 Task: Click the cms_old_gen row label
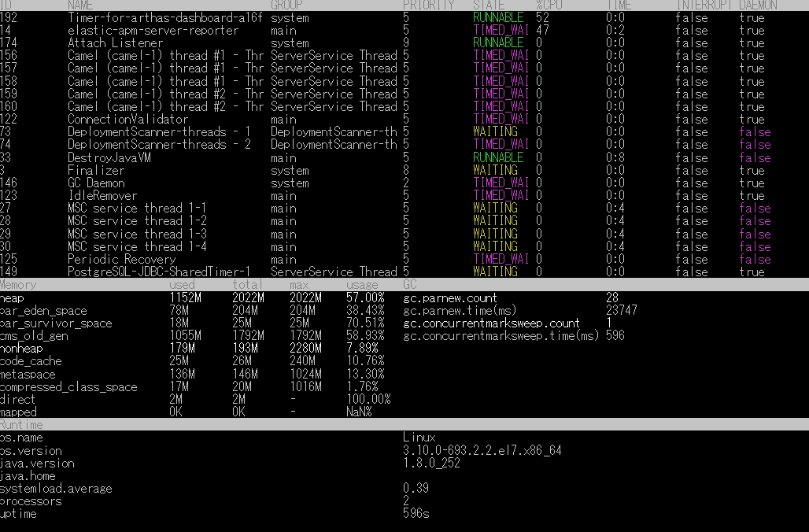(x=34, y=336)
